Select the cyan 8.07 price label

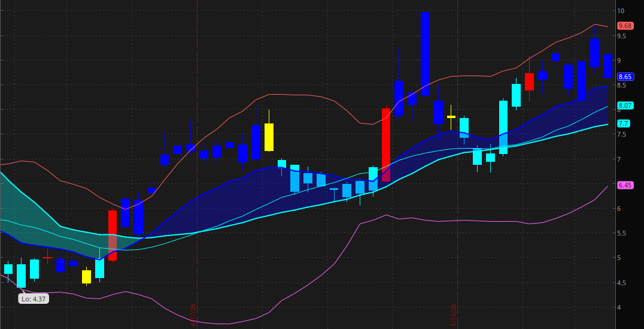pos(625,105)
